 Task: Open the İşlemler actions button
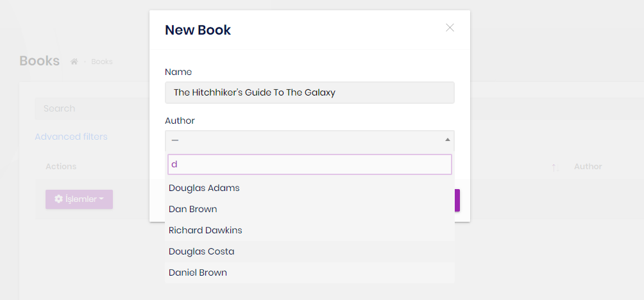click(80, 199)
